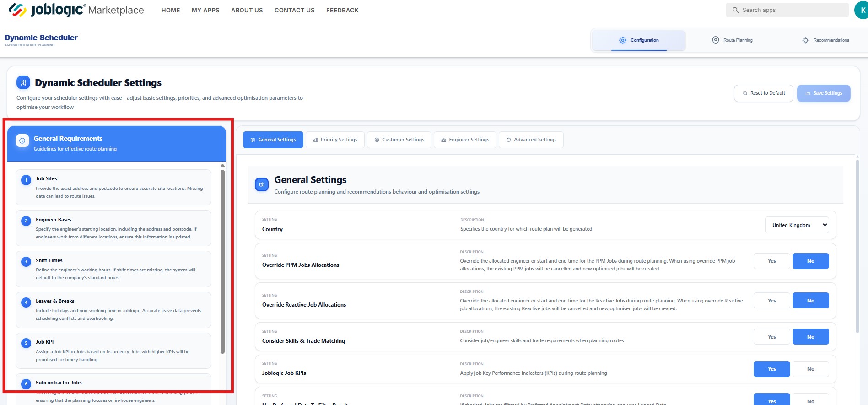Click the Dynamic Scheduler Settings sliders icon
This screenshot has width=868, height=405.
tap(23, 82)
